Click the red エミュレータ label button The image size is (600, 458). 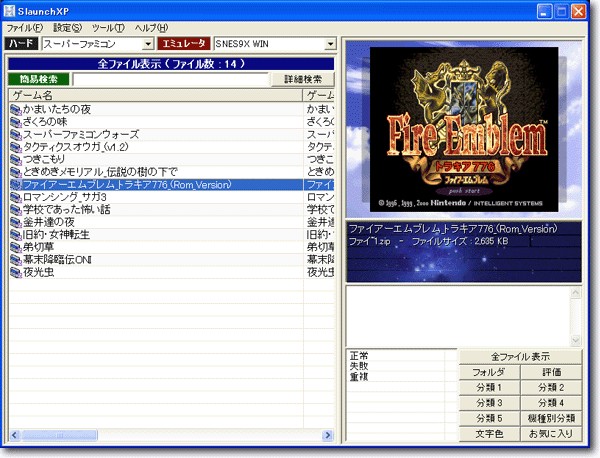point(184,44)
